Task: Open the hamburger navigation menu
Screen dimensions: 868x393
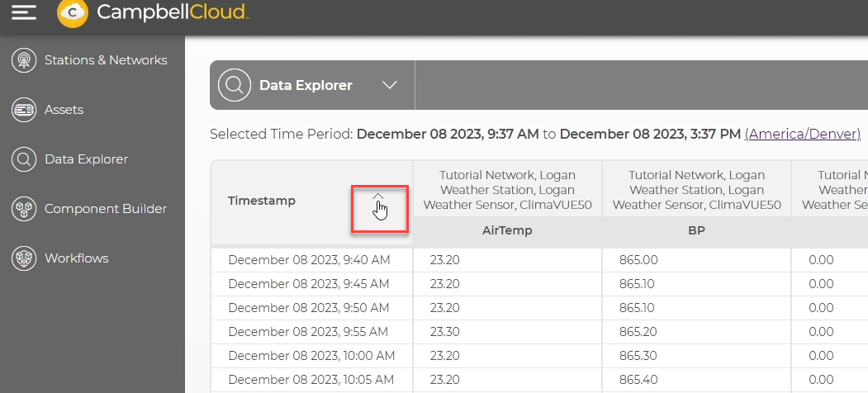Action: 24,12
